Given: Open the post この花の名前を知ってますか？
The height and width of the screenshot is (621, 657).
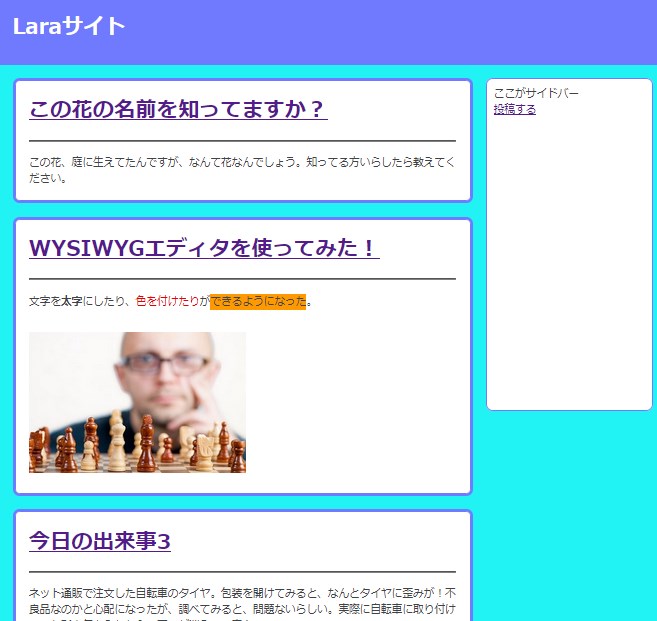Looking at the screenshot, I should [x=178, y=109].
